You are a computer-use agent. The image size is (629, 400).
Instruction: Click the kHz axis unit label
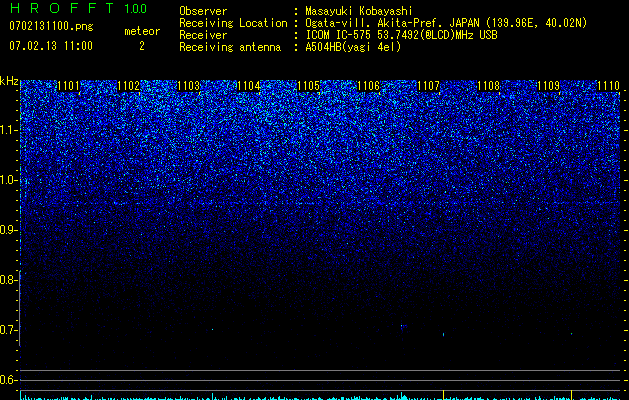9,81
